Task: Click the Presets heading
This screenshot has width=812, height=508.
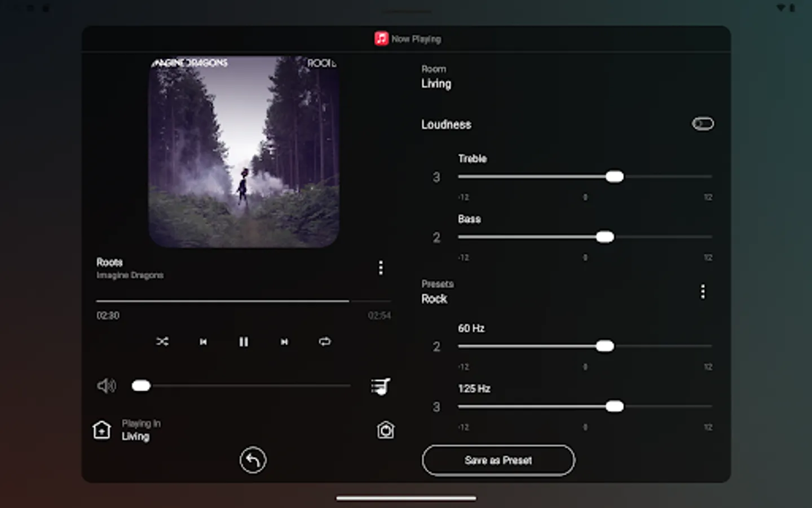Action: click(x=438, y=284)
